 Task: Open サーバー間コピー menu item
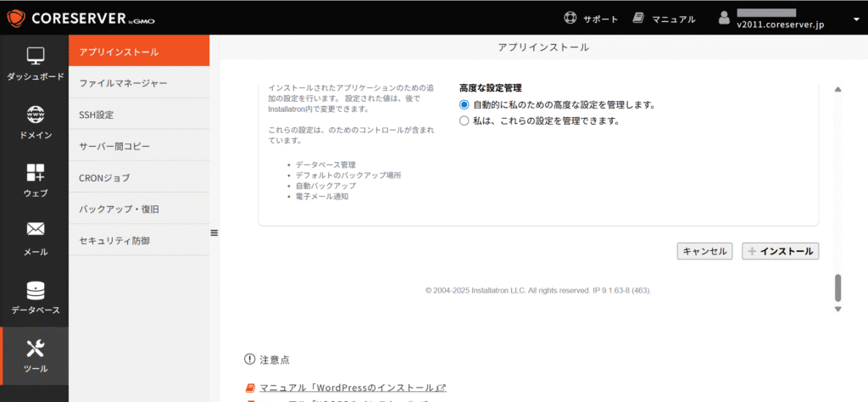pos(139,146)
